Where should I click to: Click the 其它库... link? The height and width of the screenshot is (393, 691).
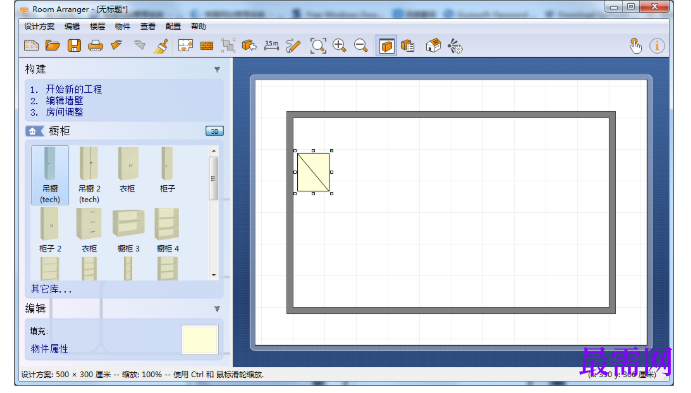point(51,289)
